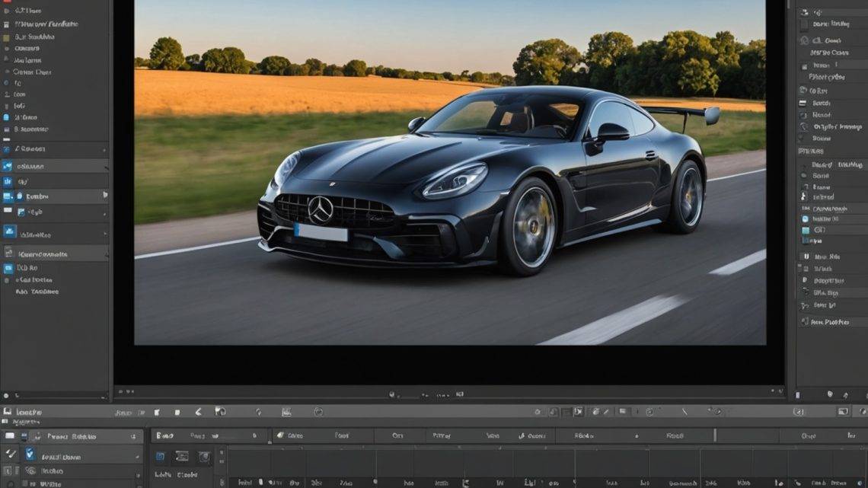
Task: Click the small circle icon at the bottom-left panel corner
Action: point(6,396)
